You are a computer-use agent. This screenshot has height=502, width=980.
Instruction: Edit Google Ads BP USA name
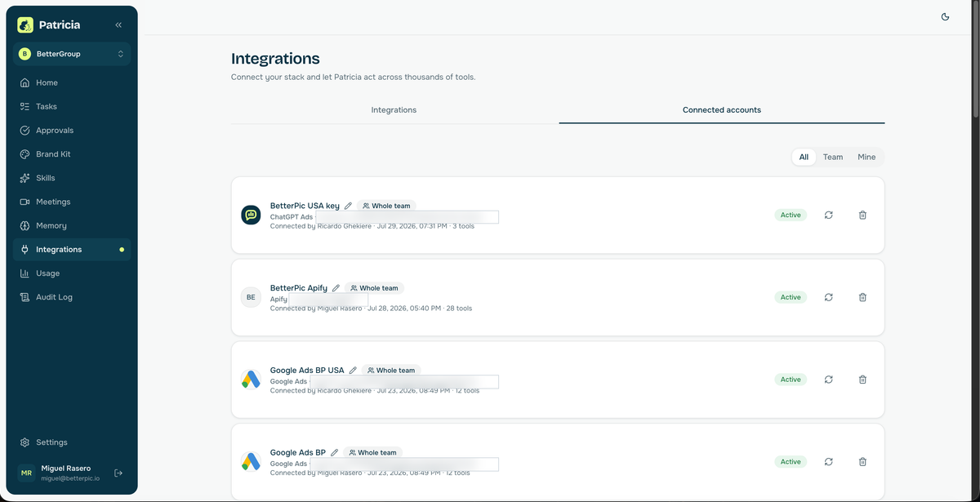[x=353, y=370]
